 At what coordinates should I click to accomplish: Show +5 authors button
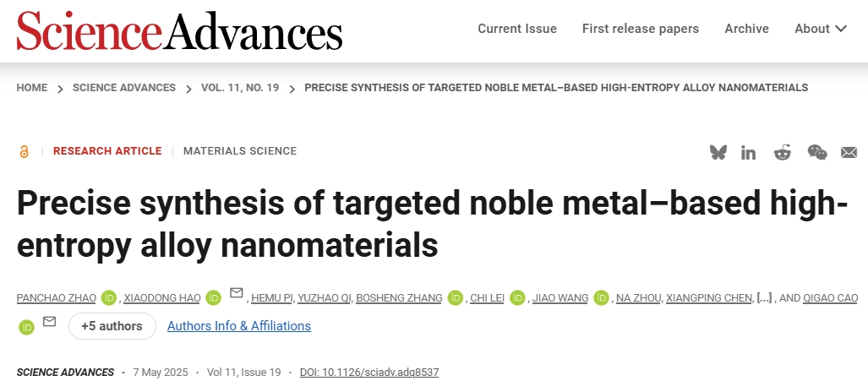tap(112, 326)
